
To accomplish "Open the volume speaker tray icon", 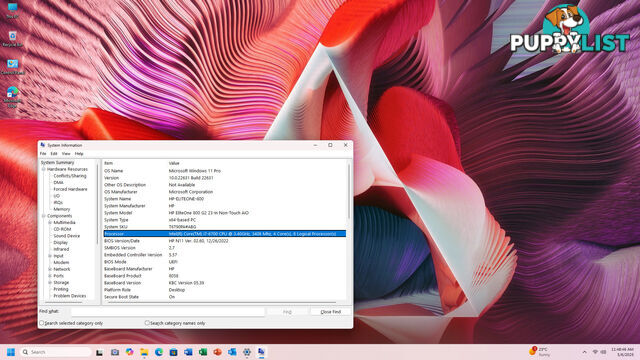I will tap(603, 352).
